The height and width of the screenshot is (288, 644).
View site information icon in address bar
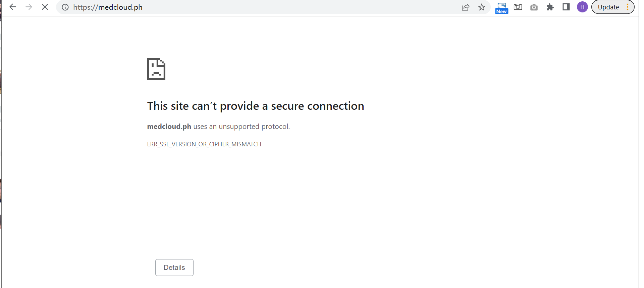coord(65,7)
